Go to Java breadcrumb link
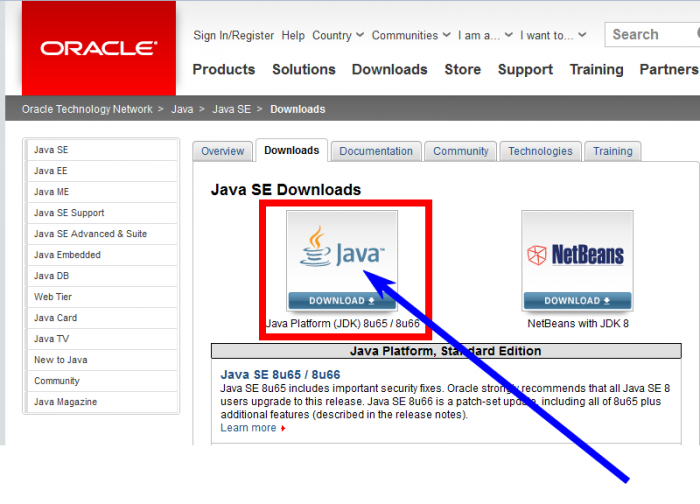Screen dimensions: 700x504 click(182, 109)
